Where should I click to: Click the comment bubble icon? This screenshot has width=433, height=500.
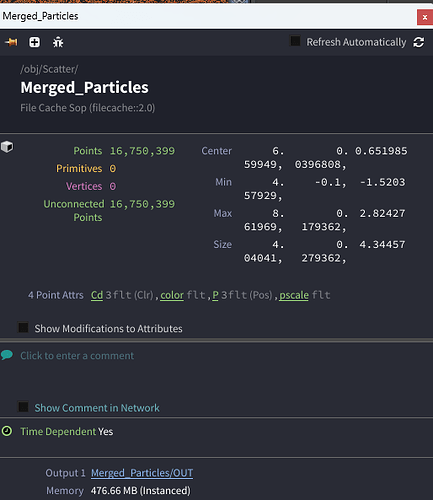pyautogui.click(x=7, y=355)
